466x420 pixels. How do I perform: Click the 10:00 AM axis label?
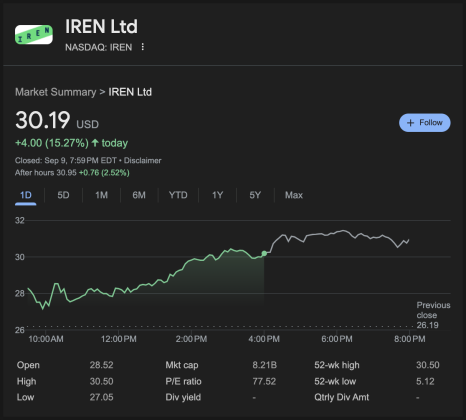(x=46, y=339)
